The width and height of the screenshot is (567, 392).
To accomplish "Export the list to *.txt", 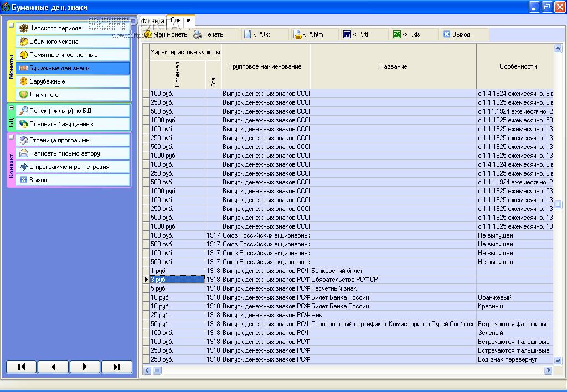I will click(x=265, y=34).
